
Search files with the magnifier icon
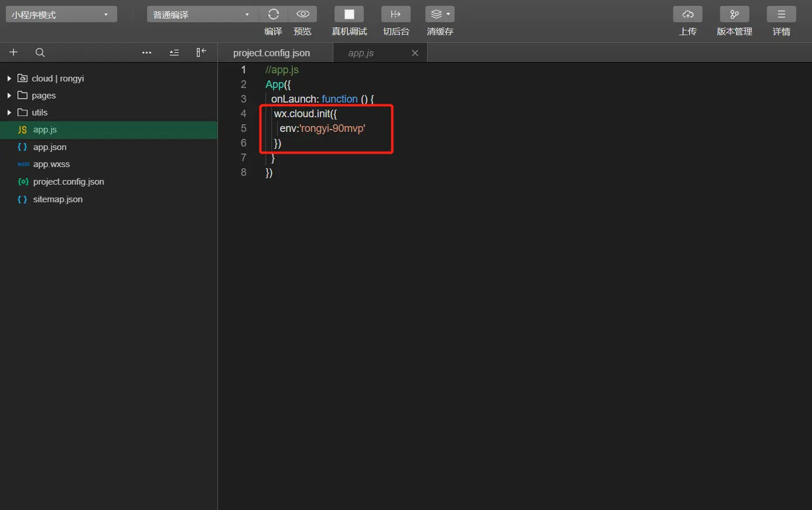pyautogui.click(x=40, y=52)
